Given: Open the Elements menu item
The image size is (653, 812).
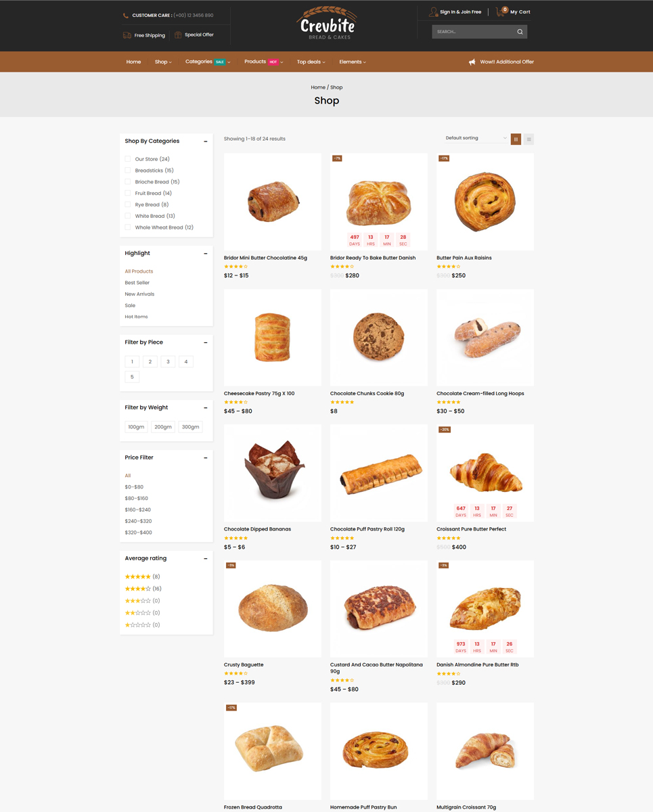Looking at the screenshot, I should [352, 62].
